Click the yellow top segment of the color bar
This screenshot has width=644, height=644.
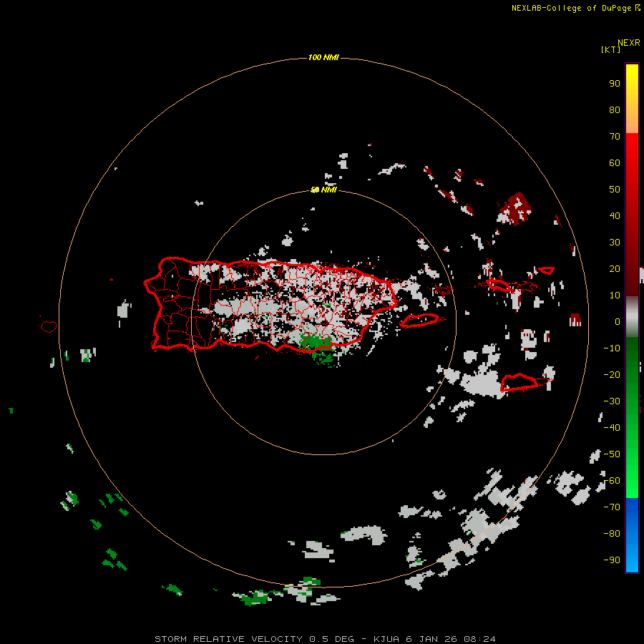[x=632, y=99]
